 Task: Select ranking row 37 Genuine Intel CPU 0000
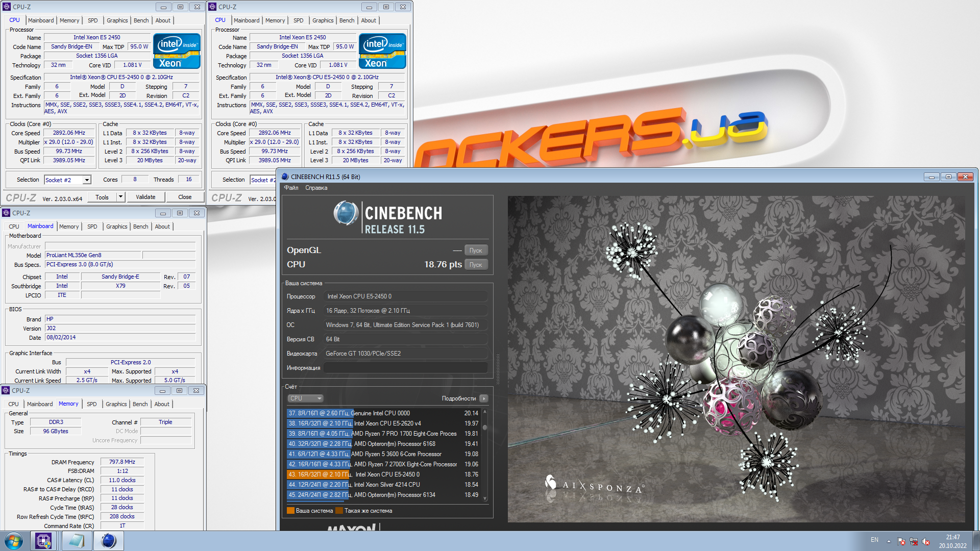click(383, 413)
